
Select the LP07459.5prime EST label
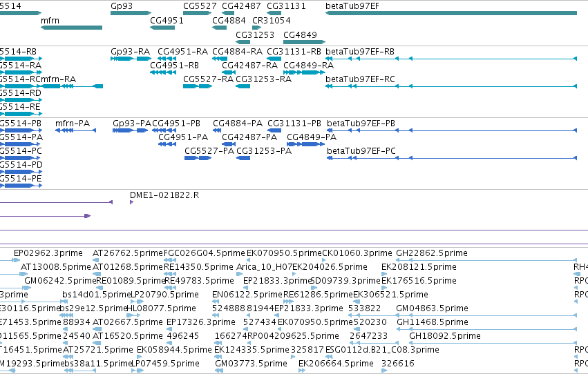tap(165, 364)
